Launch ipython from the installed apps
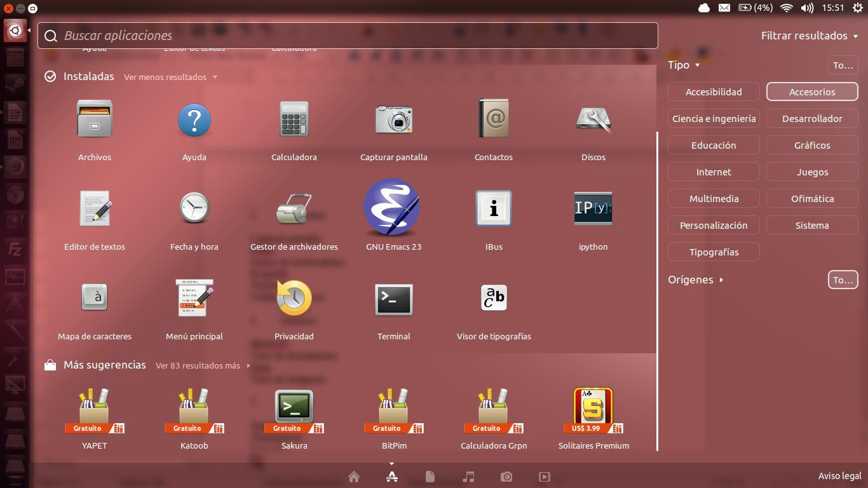 click(x=593, y=208)
